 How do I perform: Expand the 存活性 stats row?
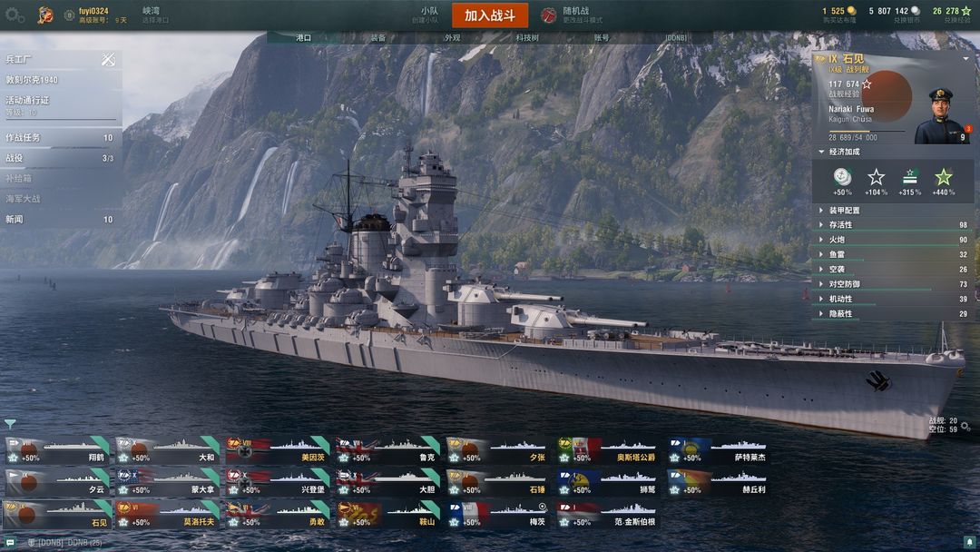click(893, 225)
